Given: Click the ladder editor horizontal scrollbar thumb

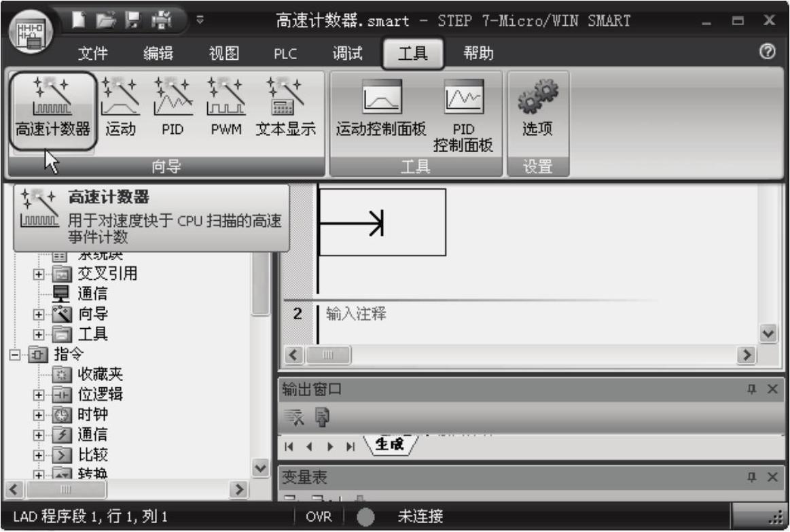Looking at the screenshot, I should click(328, 355).
